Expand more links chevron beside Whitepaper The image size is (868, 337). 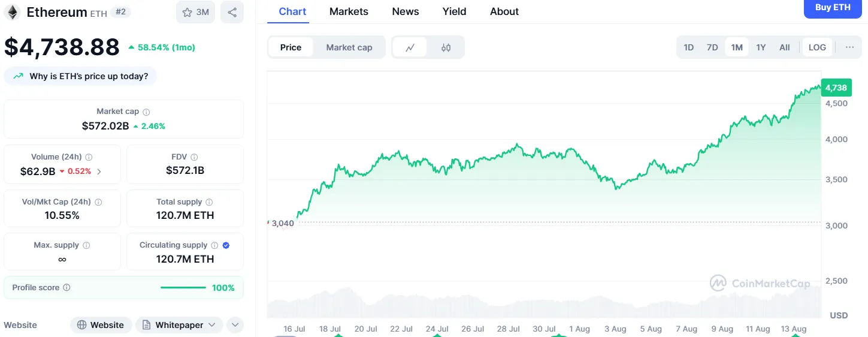click(235, 325)
